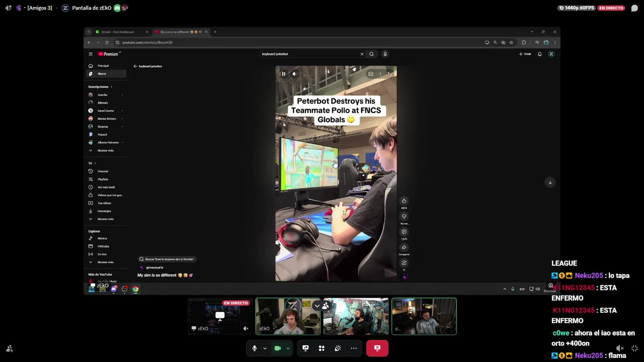This screenshot has height=362, width=644.
Task: Bookmark the page with star icon
Action: point(511,42)
